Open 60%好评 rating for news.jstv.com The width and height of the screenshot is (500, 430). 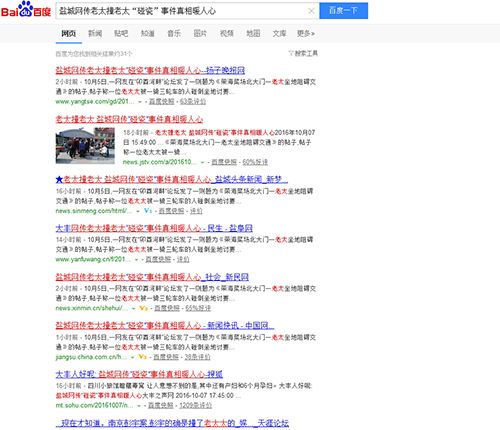pyautogui.click(x=255, y=162)
